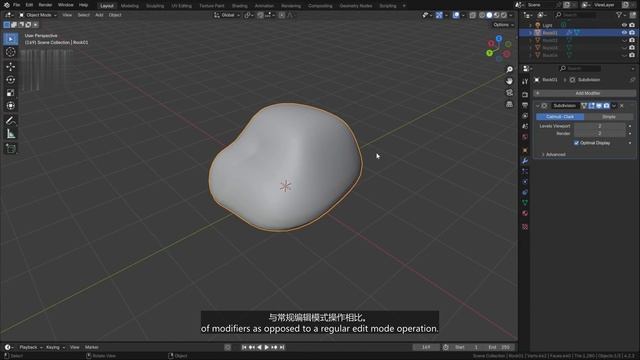This screenshot has width=640, height=360.
Task: Toggle Subdivision modifier edit mode display
Action: (591, 106)
